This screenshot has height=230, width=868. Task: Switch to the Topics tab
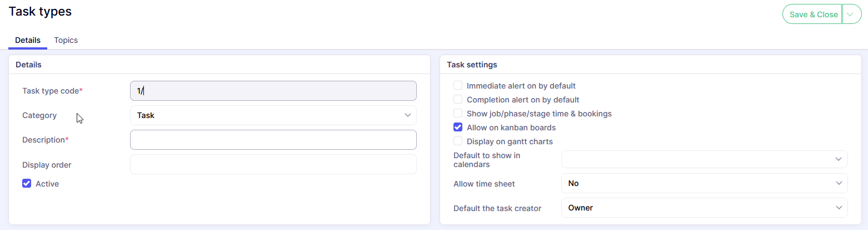[x=66, y=40]
